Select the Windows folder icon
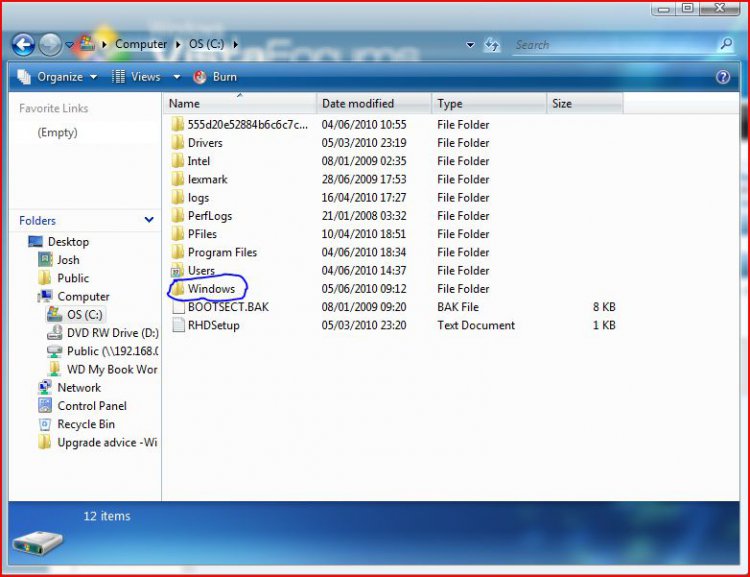Screen dimensions: 750x577 coord(177,288)
